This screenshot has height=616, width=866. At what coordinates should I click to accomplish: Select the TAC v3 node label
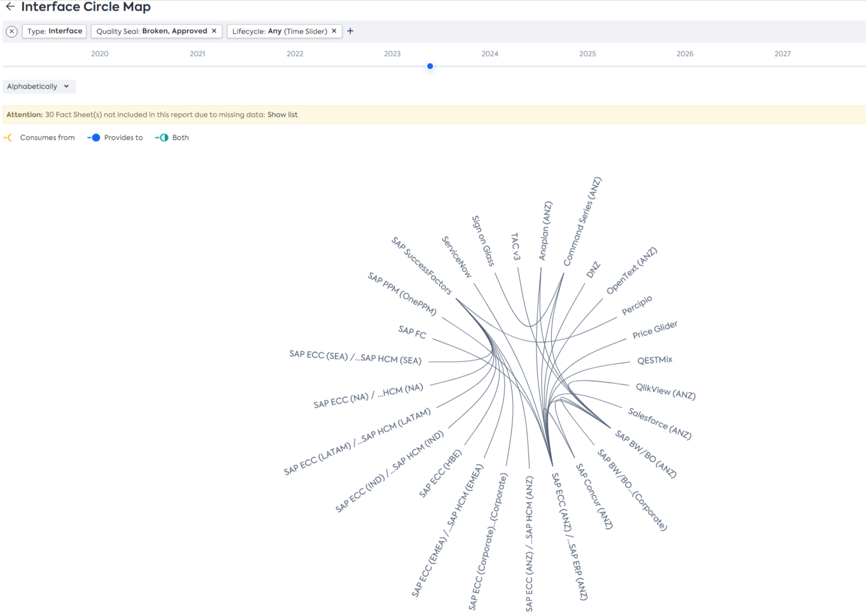(x=515, y=246)
